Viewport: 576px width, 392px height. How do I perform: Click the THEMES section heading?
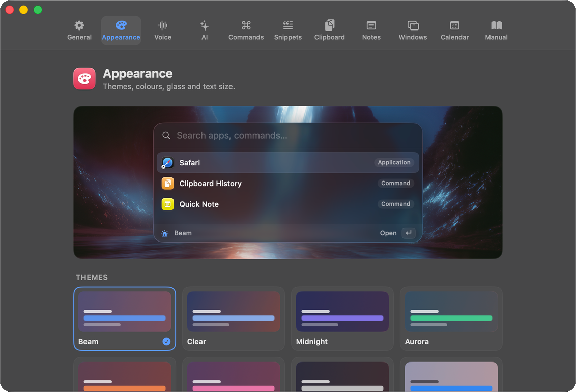click(92, 277)
